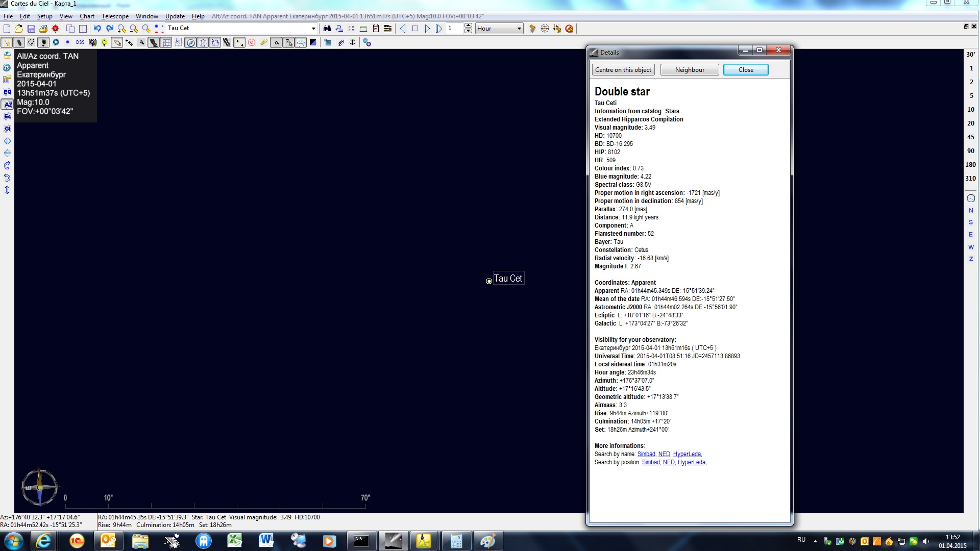Save the chart with the floppy disk icon
The image size is (980, 551).
pos(31,29)
